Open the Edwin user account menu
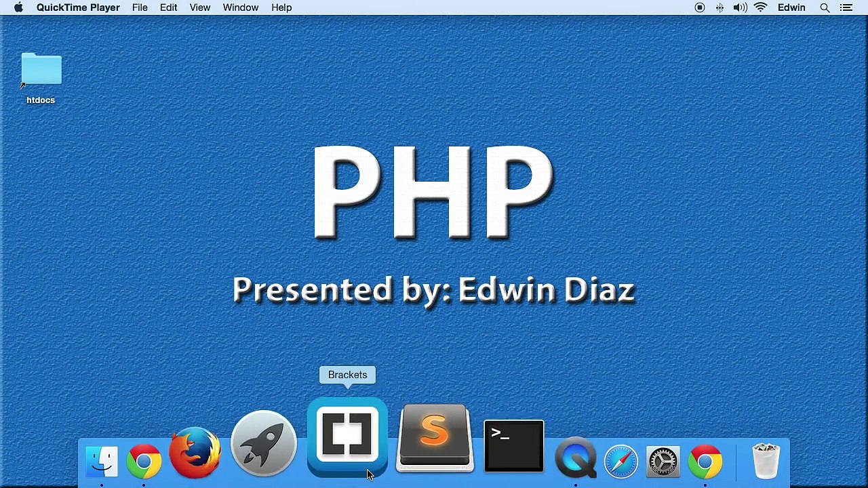The width and height of the screenshot is (868, 488). coord(791,7)
